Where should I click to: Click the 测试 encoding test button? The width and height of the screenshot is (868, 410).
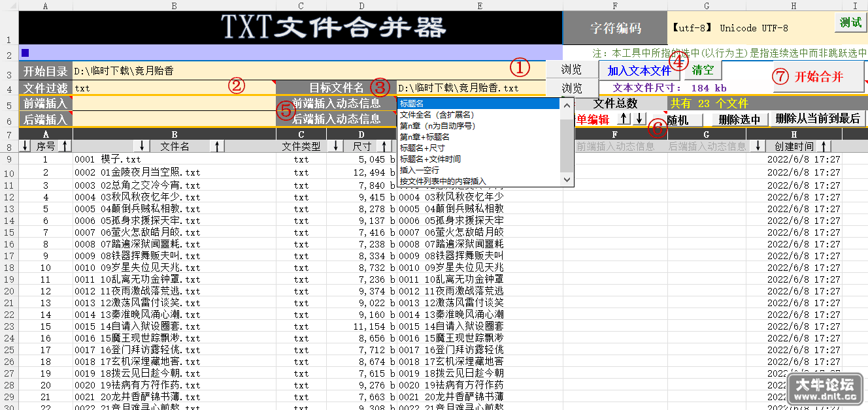point(850,22)
